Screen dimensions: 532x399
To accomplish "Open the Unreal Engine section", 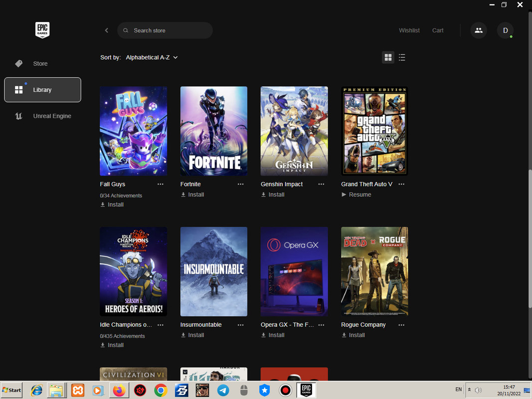I will 42,116.
